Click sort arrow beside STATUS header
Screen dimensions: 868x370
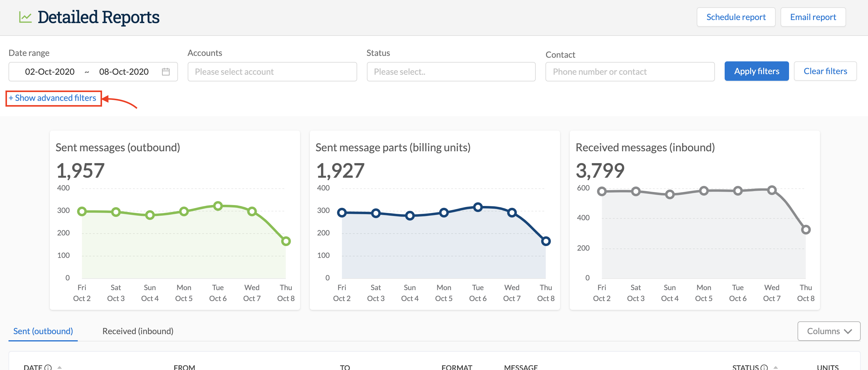tap(775, 367)
